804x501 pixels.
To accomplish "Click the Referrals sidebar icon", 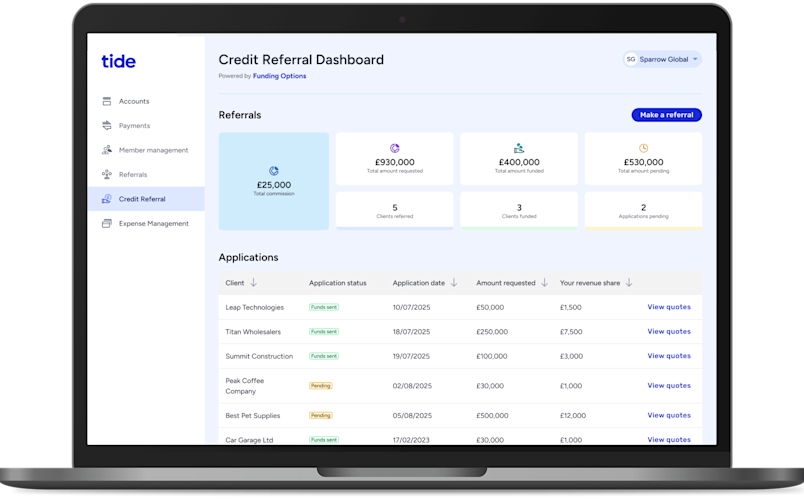I will pyautogui.click(x=107, y=174).
